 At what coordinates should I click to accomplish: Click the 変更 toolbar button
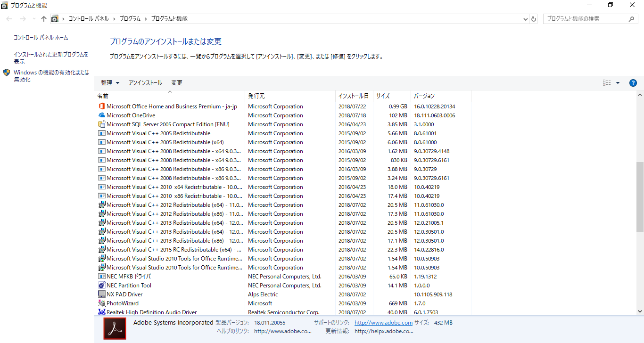(177, 83)
